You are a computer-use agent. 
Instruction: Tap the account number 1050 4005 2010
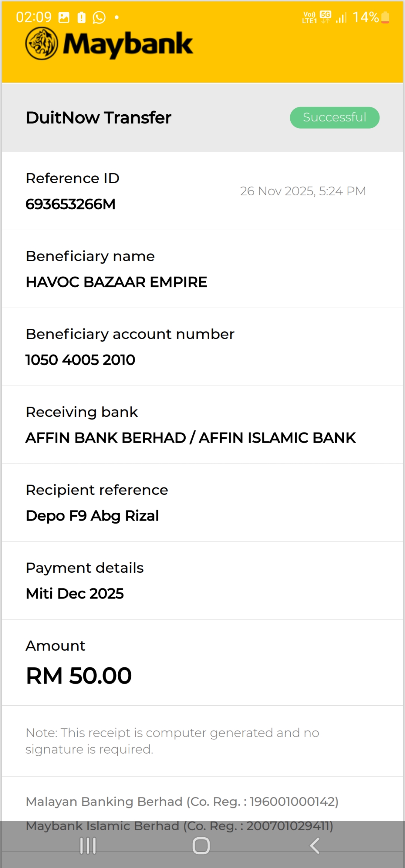pos(80,360)
